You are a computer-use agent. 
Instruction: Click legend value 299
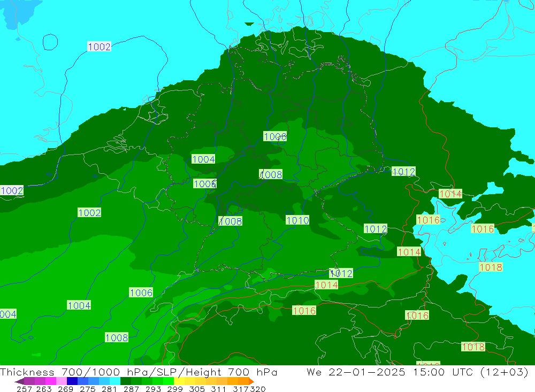click(175, 389)
